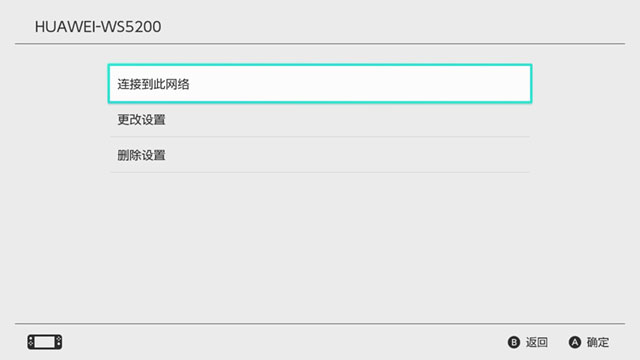640x360 pixels.
Task: Go back using the B icon
Action: pos(513,342)
